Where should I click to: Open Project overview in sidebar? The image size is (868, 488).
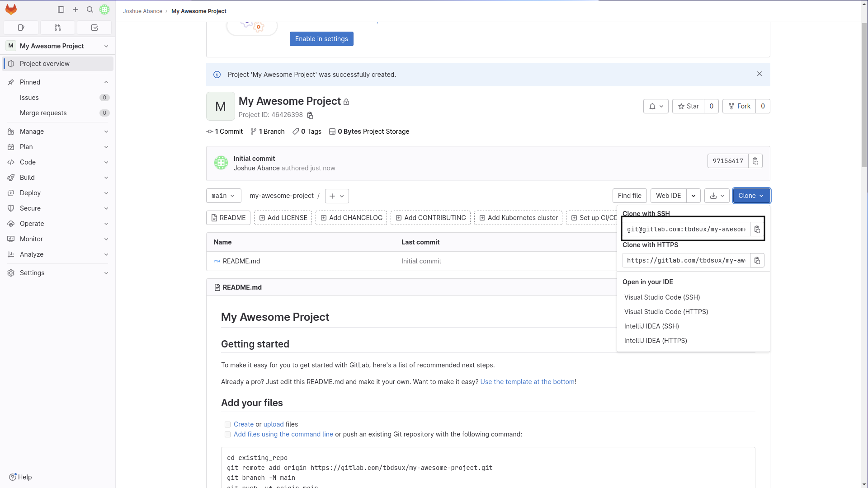click(x=58, y=64)
